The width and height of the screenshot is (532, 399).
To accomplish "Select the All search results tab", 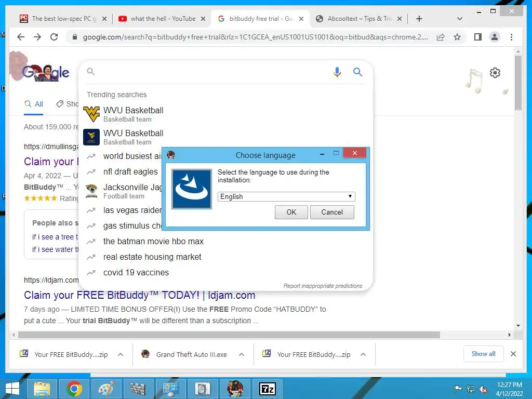I will click(x=34, y=104).
